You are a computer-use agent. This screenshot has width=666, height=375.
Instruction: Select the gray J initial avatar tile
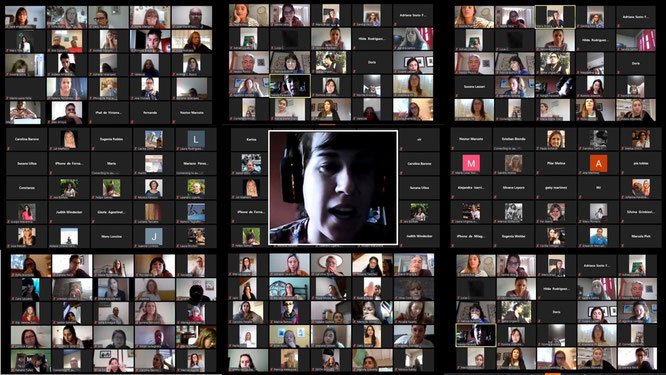coord(154,236)
